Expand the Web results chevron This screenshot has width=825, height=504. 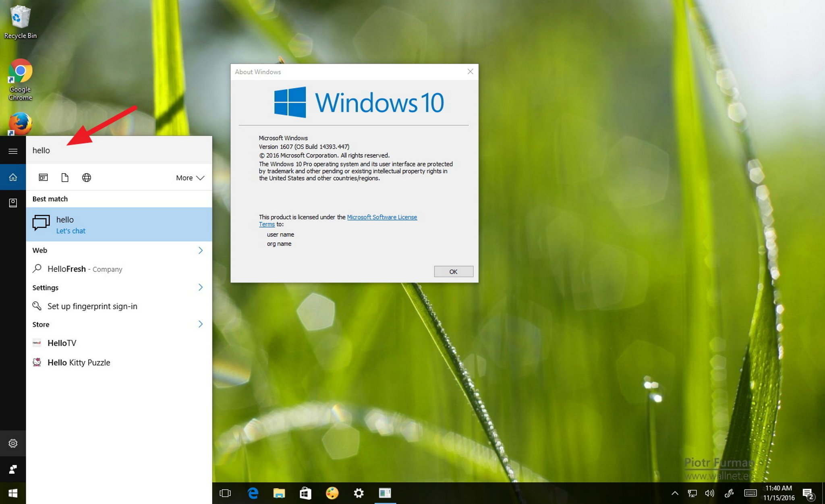[201, 250]
